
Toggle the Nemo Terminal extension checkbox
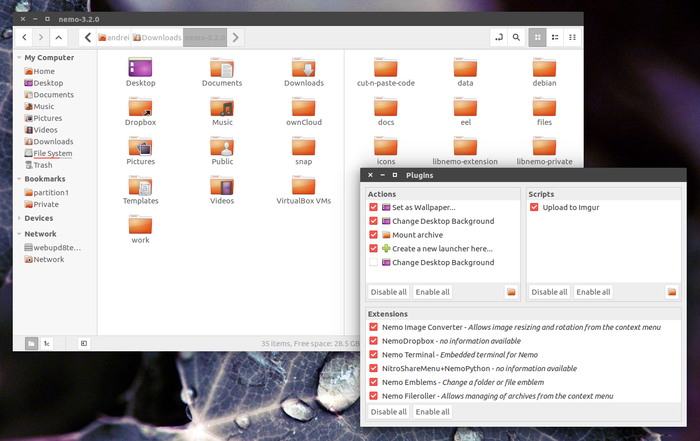(x=373, y=354)
